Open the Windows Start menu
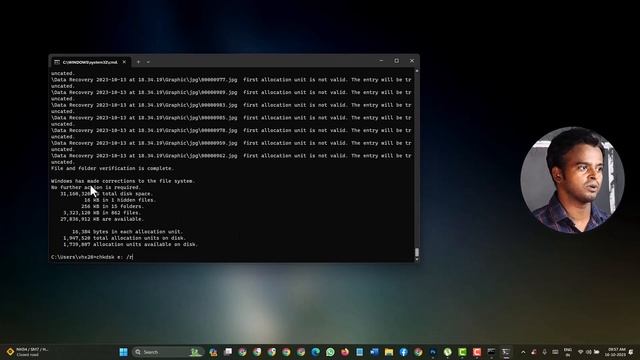 123,352
